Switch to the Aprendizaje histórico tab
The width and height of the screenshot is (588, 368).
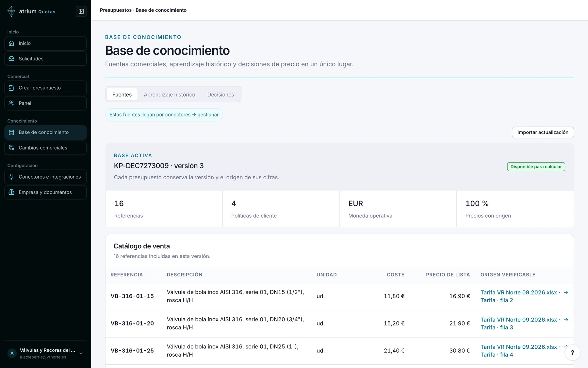[x=170, y=95]
